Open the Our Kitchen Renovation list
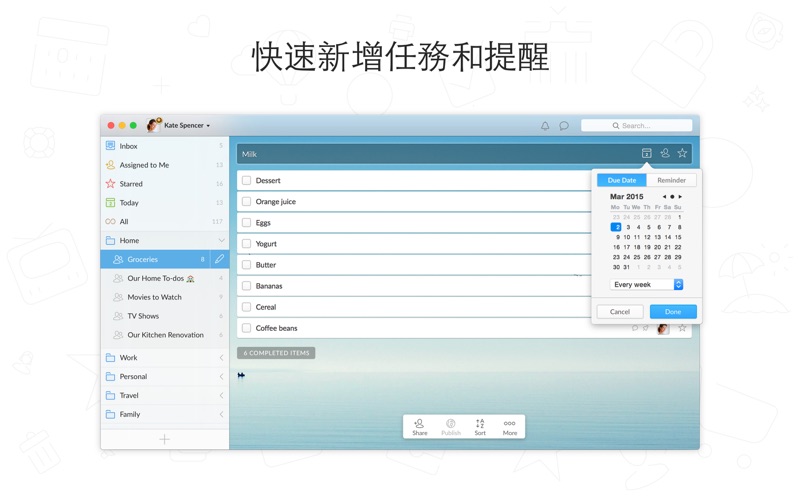 [165, 335]
